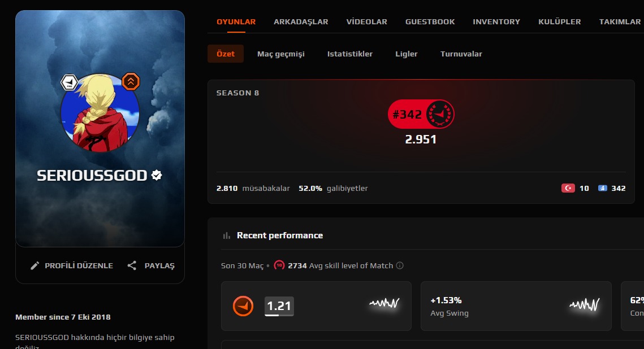This screenshot has width=644, height=349.
Task: Click the PAYLAŞ share button
Action: (151, 266)
